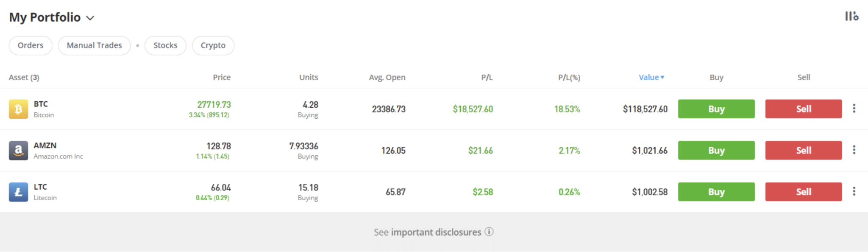The width and height of the screenshot is (868, 252).
Task: Click the disclosures info icon
Action: 489,232
